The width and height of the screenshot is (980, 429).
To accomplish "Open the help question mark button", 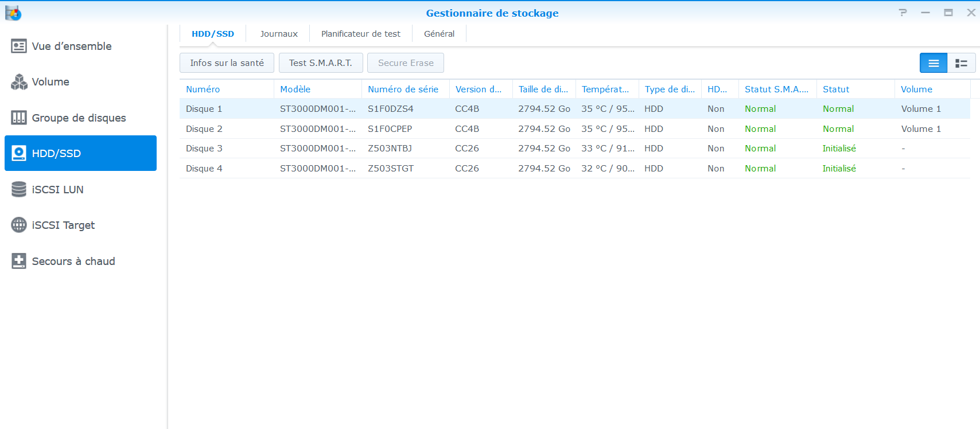I will (903, 13).
